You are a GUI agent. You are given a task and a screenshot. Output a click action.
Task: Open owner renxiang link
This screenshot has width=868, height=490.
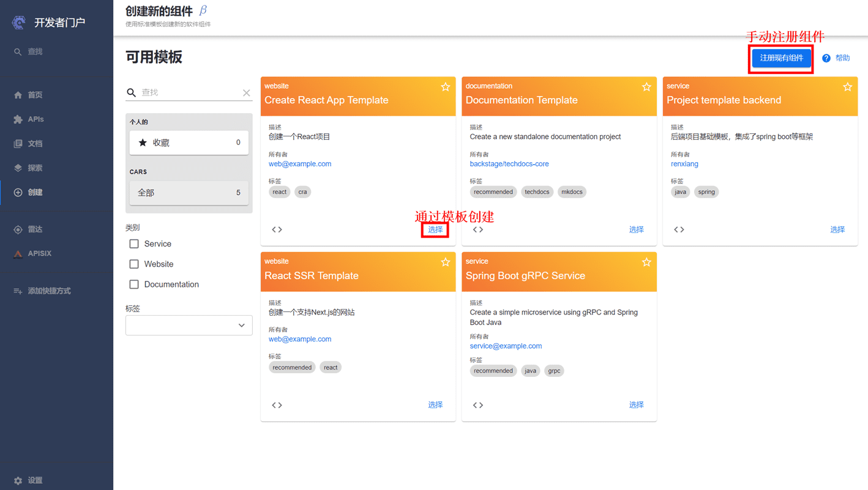click(x=684, y=164)
